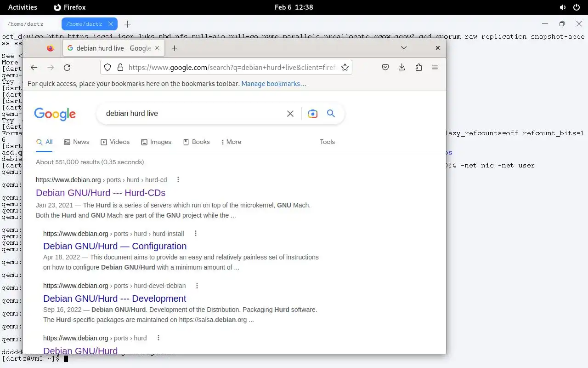This screenshot has width=588, height=368.
Task: Bookmark this page with the star icon
Action: [x=345, y=68]
